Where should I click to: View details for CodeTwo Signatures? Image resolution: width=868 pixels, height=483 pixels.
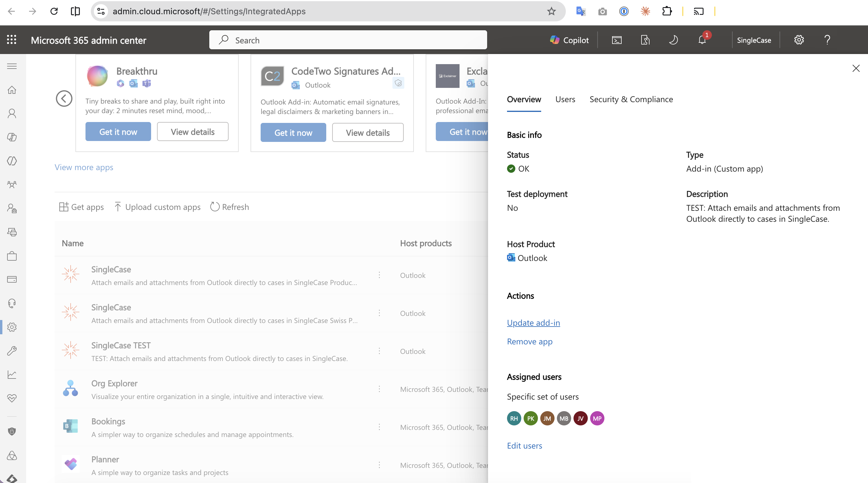coord(368,132)
